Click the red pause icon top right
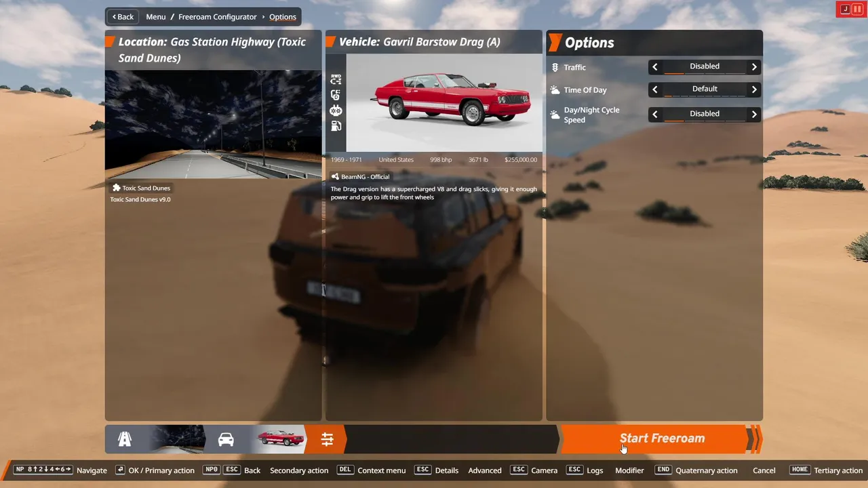 point(857,9)
